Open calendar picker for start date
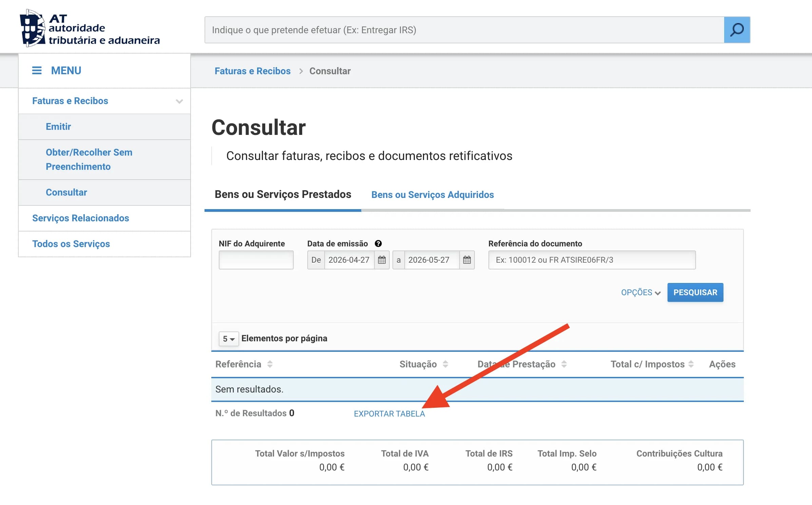The height and width of the screenshot is (505, 812). (x=382, y=260)
